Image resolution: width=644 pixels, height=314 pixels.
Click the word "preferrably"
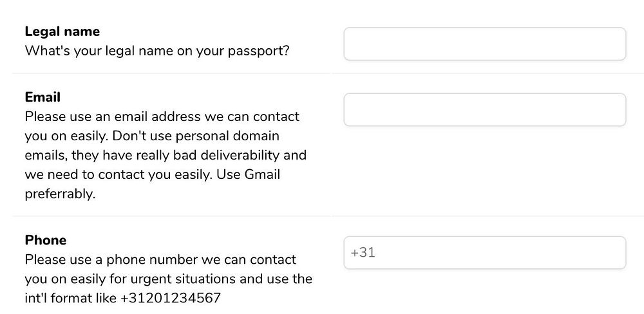pyautogui.click(x=59, y=194)
